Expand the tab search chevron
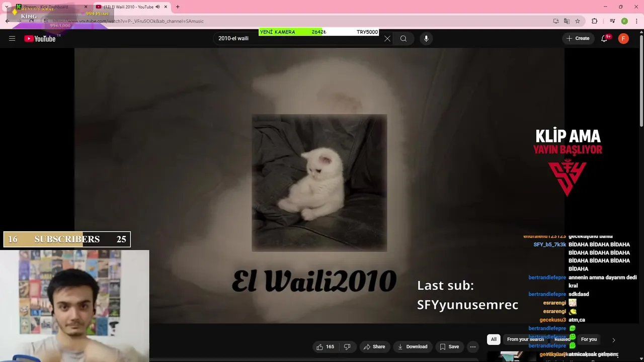The image size is (644, 362). pyautogui.click(x=7, y=7)
